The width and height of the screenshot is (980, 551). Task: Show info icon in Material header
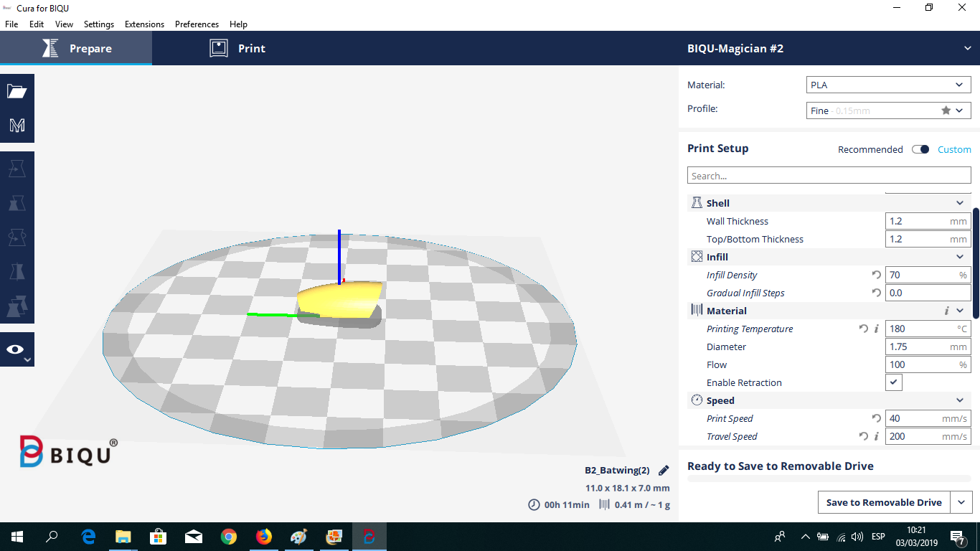pyautogui.click(x=946, y=311)
